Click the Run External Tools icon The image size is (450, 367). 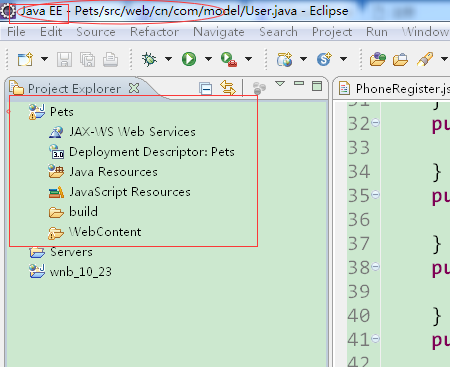point(229,59)
